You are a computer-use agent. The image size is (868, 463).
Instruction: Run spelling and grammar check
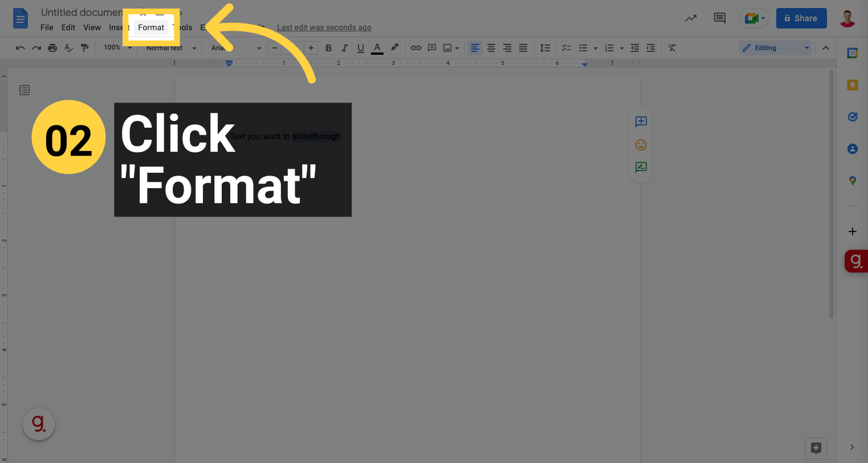(x=68, y=48)
